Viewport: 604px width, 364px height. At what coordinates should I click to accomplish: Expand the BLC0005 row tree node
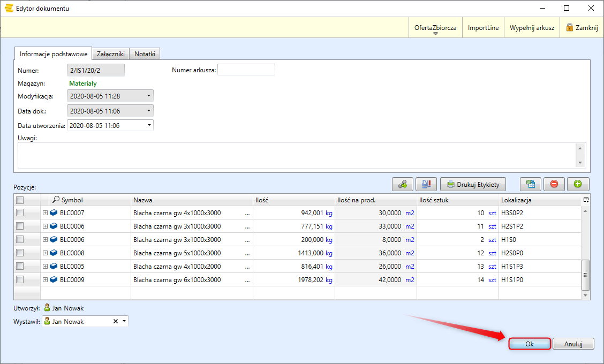coord(45,266)
